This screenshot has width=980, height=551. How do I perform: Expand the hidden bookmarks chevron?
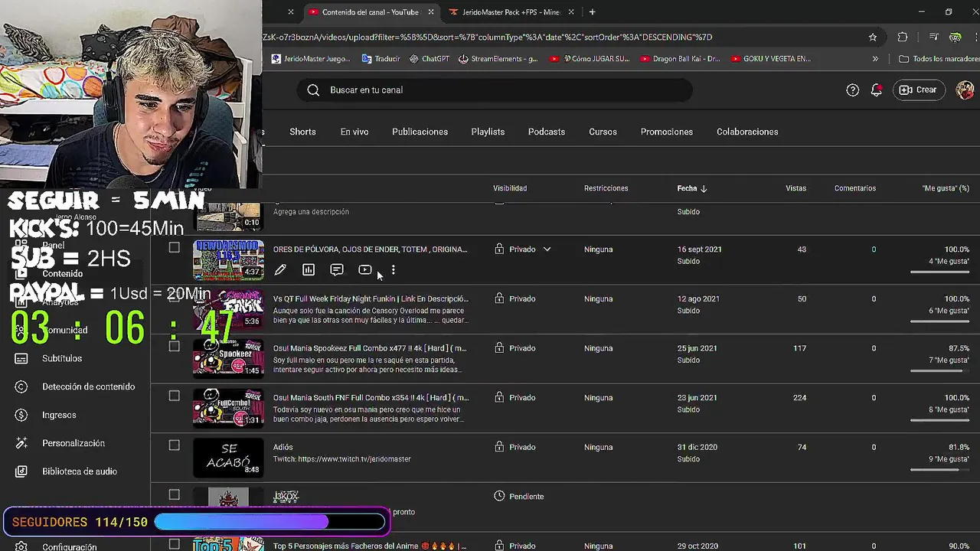875,59
